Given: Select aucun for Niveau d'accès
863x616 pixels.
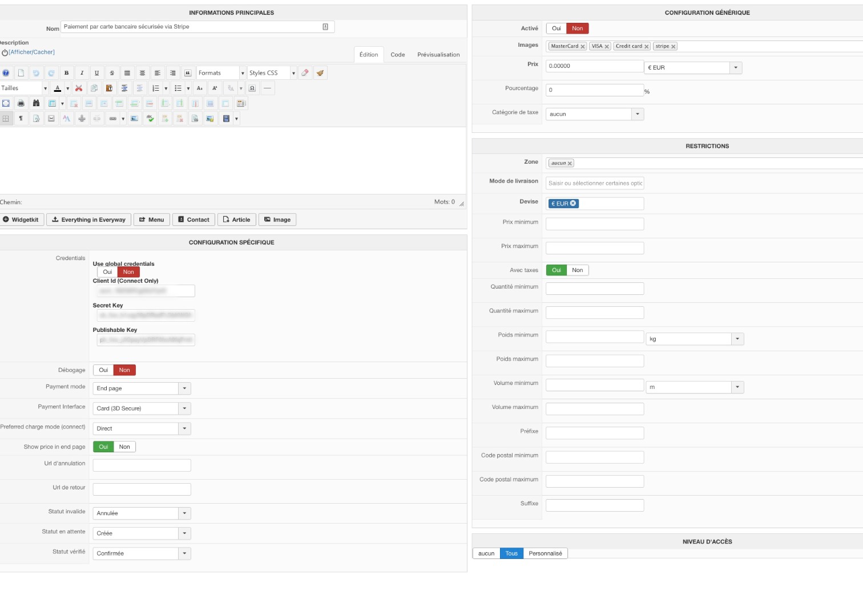Looking at the screenshot, I should tap(486, 553).
